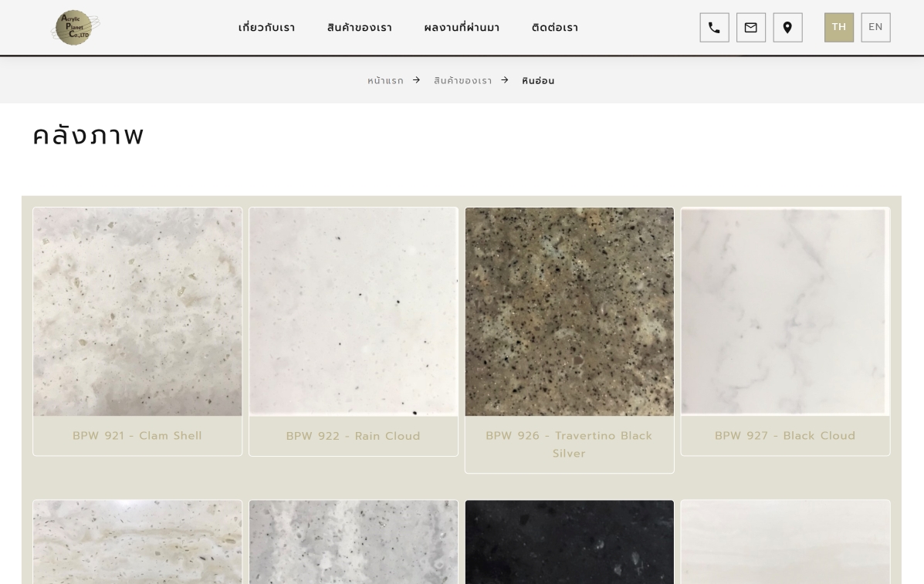Click the BPW 922 - Rain Cloud caption
Viewport: 924px width, 584px height.
[354, 436]
